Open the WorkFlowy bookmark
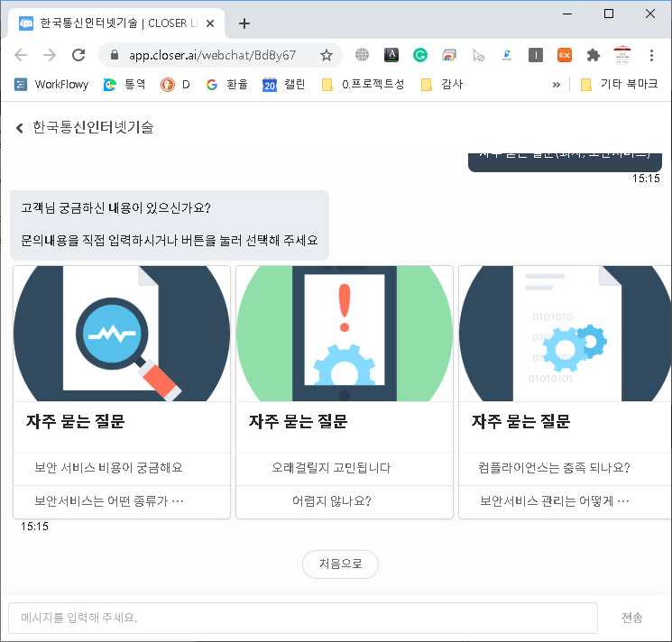Screen dimensions: 672x642 pos(51,85)
